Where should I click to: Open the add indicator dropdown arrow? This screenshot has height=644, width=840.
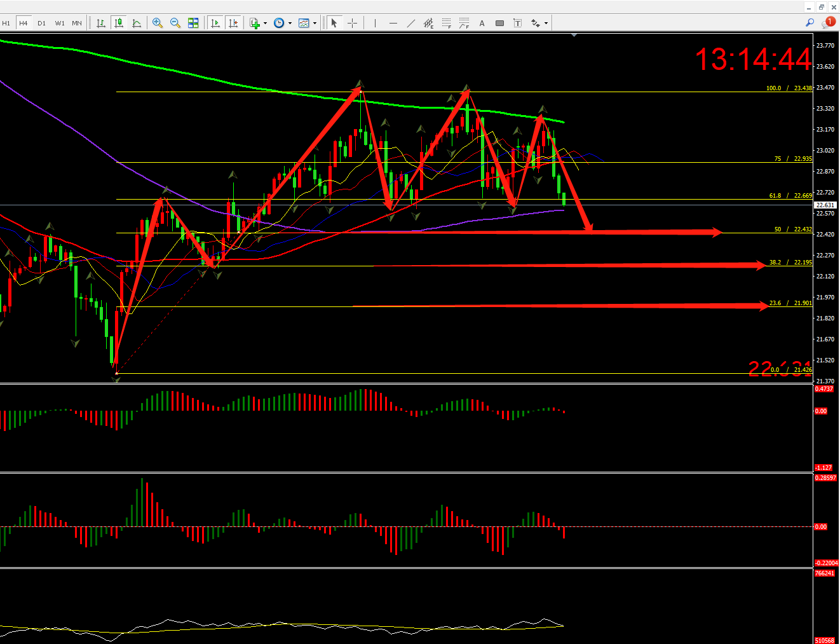tap(265, 24)
